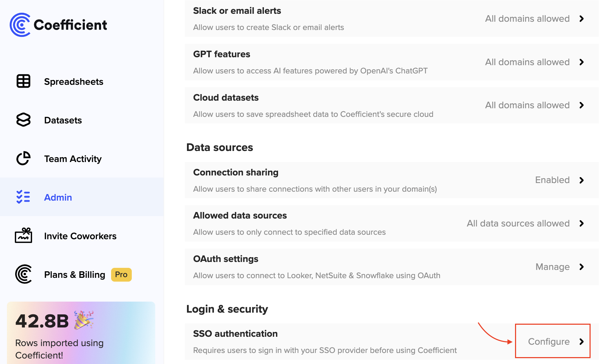
Task: Click the Invite Coworkers gift icon
Action: pyautogui.click(x=23, y=236)
